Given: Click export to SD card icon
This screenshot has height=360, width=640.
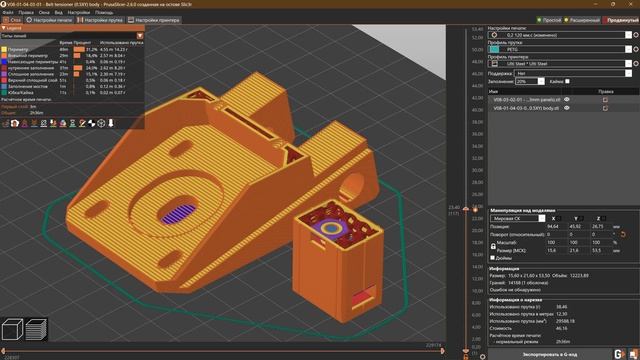Looking at the screenshot, I should [x=633, y=354].
